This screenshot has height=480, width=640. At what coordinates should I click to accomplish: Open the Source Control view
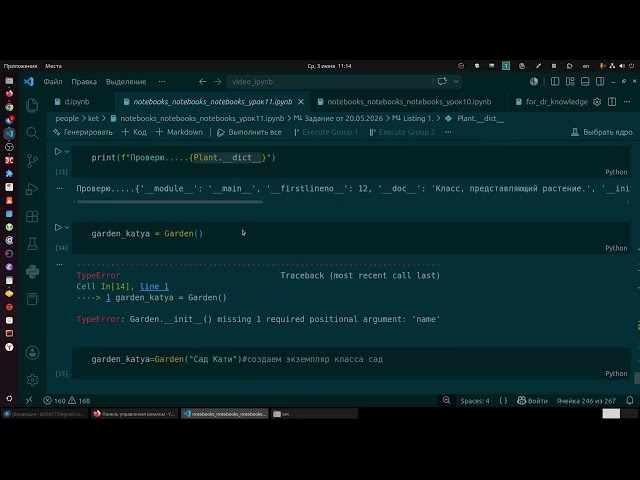pyautogui.click(x=32, y=160)
